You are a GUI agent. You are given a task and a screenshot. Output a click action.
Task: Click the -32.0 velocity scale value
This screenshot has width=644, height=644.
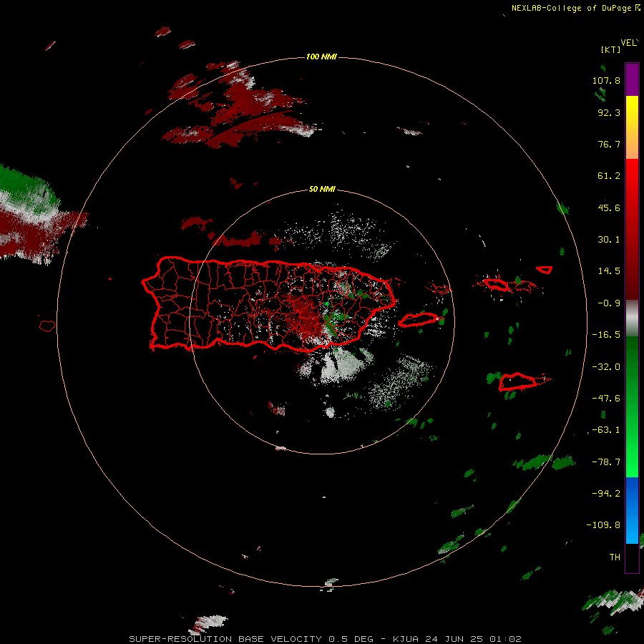[606, 367]
